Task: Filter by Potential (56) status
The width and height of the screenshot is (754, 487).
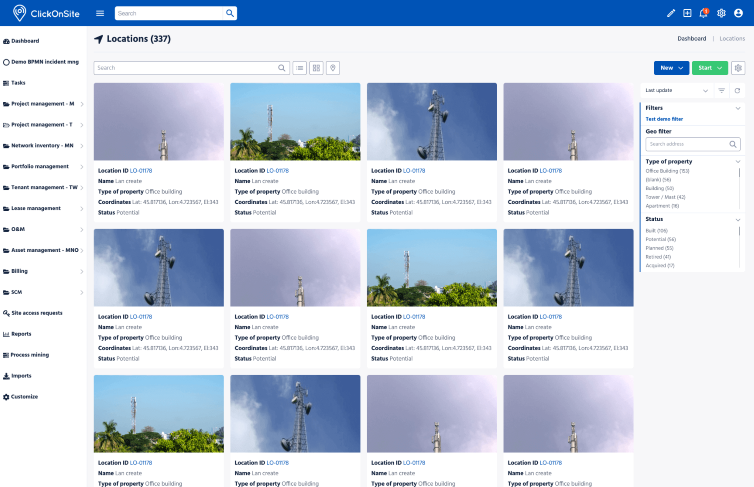Action: click(660, 239)
